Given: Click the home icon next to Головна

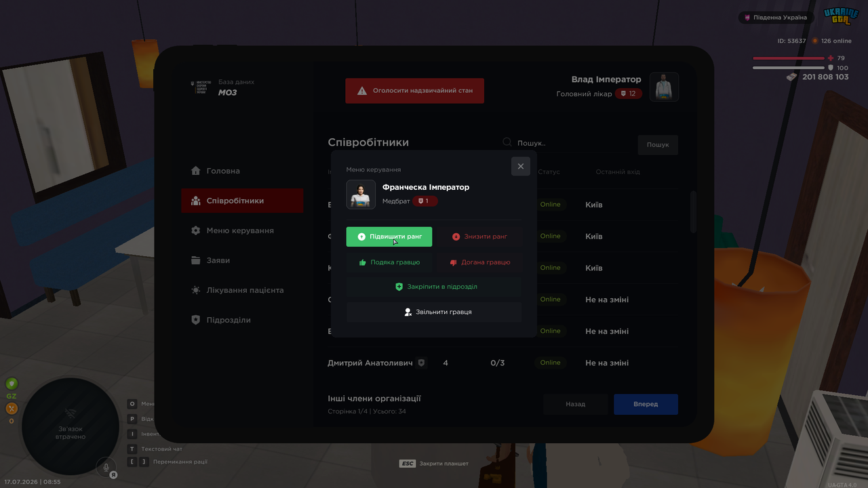Looking at the screenshot, I should pos(196,171).
